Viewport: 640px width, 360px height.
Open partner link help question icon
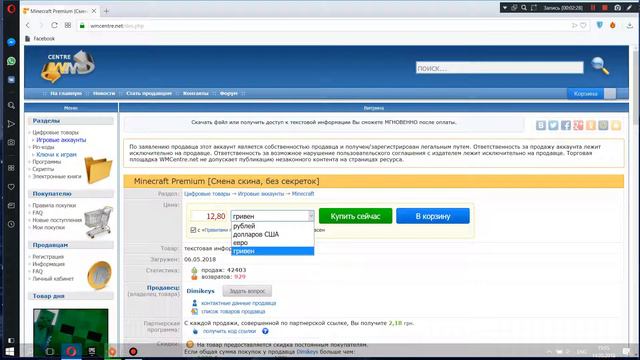coord(265,331)
